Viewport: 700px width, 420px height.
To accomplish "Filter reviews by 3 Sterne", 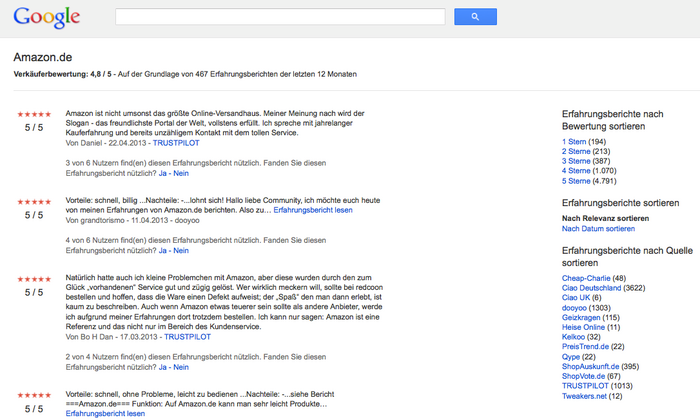I will coord(579,161).
